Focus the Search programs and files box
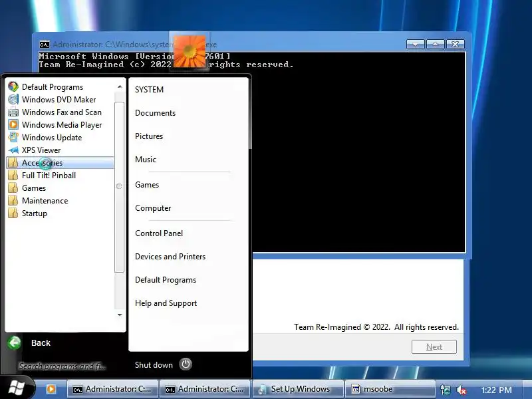 (62, 366)
